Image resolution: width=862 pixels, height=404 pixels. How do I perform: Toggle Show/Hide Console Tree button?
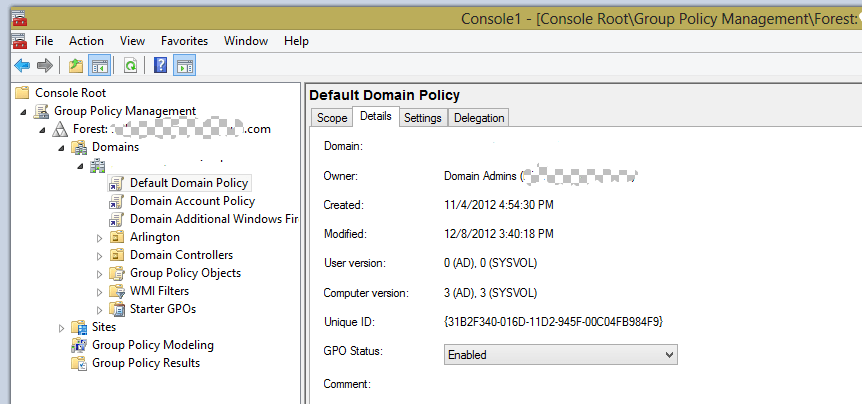tap(99, 66)
